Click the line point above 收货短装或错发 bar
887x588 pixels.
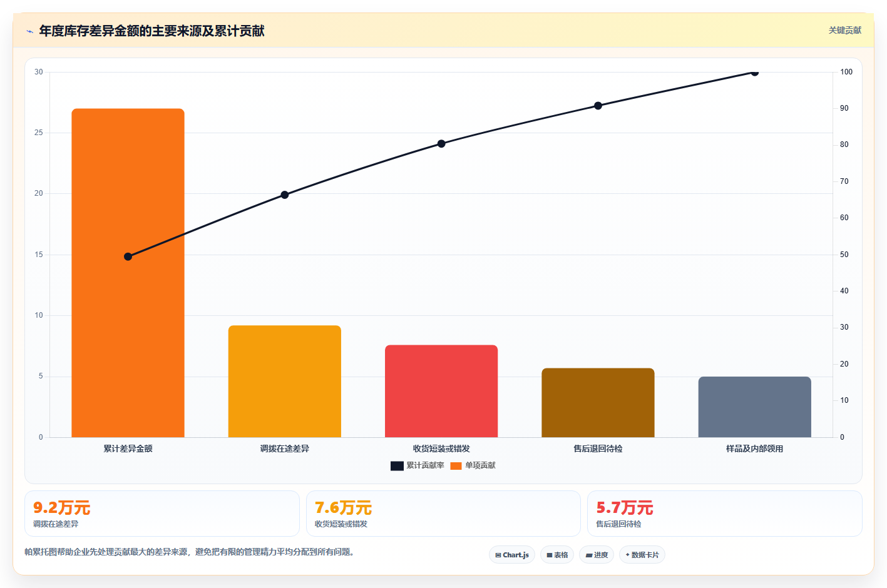(441, 143)
